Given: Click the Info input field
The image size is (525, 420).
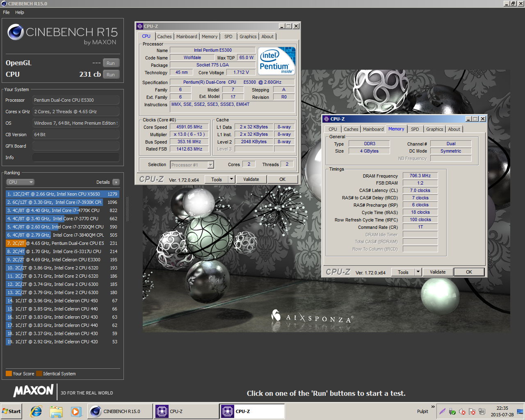Looking at the screenshot, I should click(76, 157).
